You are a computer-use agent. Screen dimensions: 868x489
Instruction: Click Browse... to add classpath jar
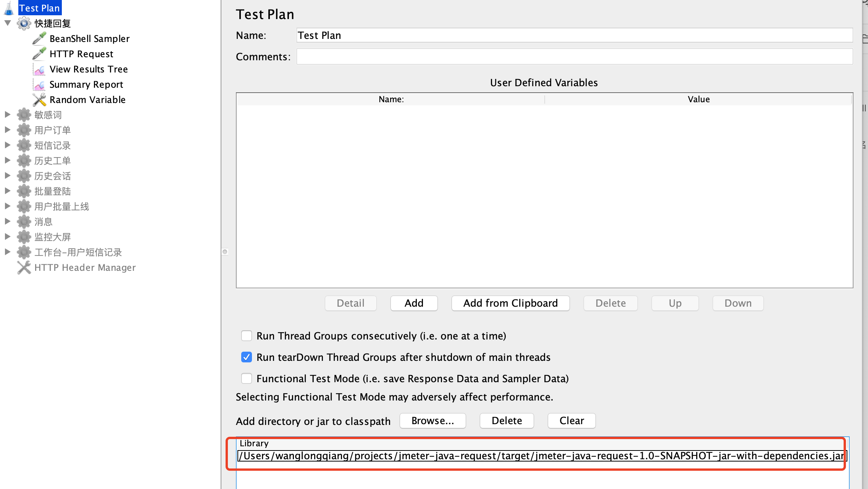[x=432, y=421]
